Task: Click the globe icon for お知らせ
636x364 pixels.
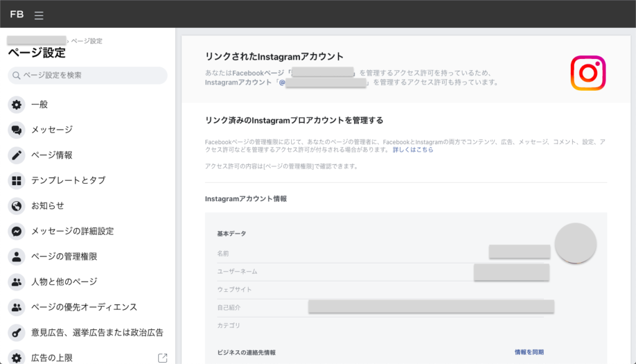Action: coord(17,206)
